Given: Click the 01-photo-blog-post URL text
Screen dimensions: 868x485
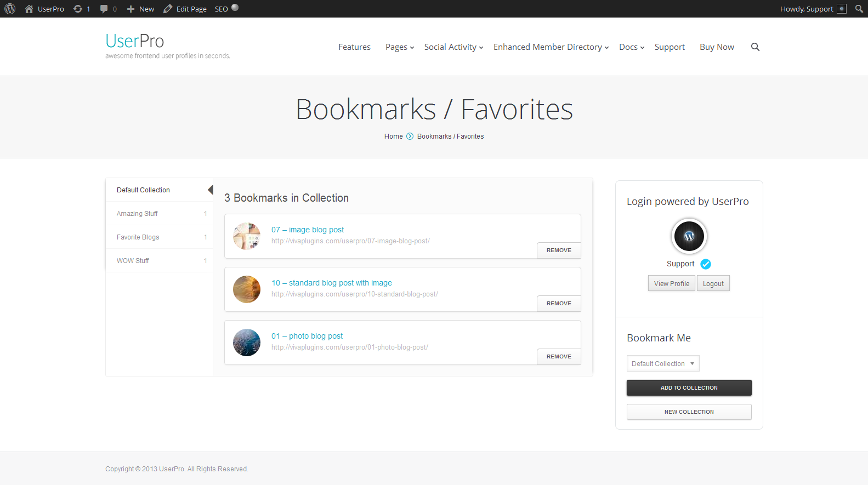Looking at the screenshot, I should pyautogui.click(x=350, y=347).
